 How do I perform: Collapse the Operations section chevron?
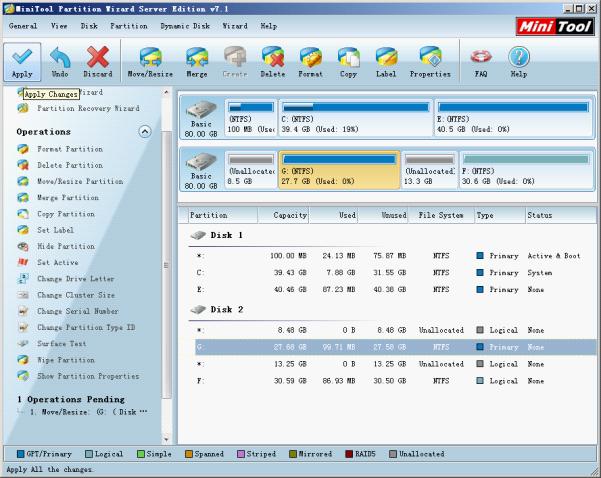[145, 132]
